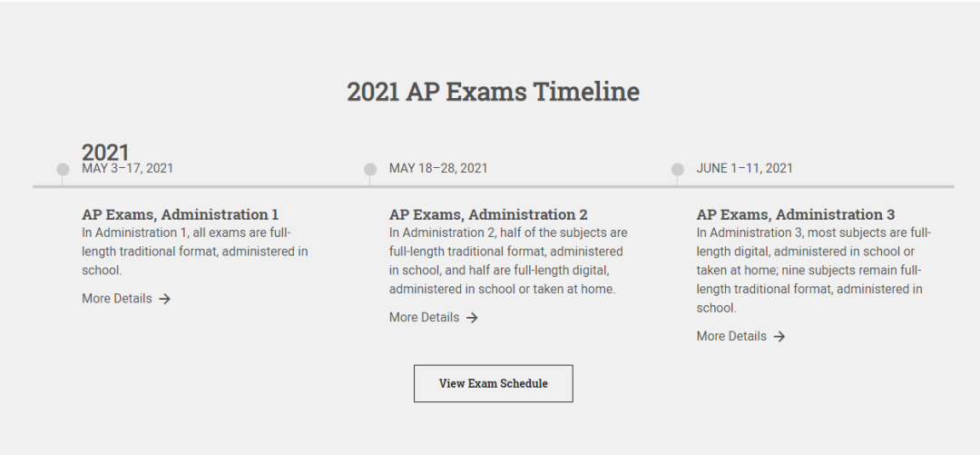Click the AP Exams, Administration 2 heading
Screen dimensions: 980x455
click(x=488, y=214)
